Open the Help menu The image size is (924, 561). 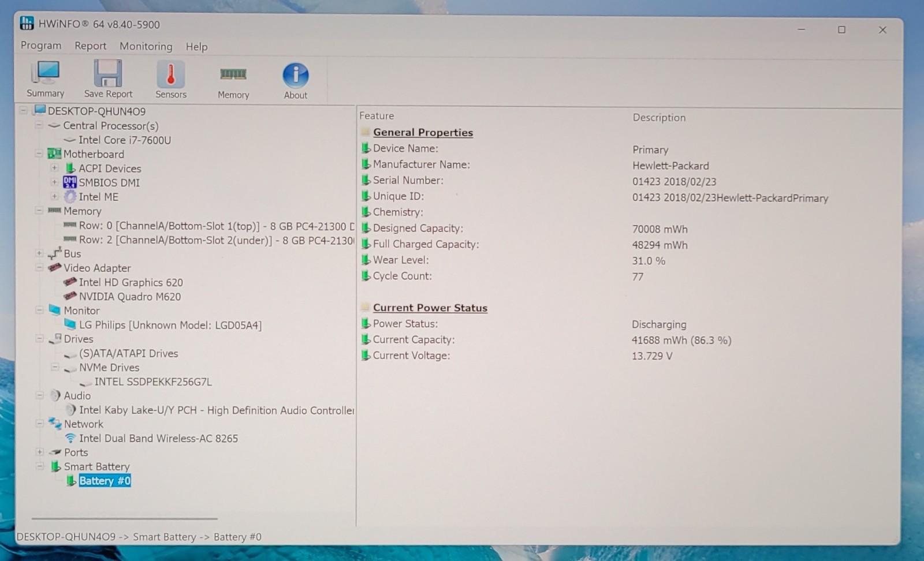[196, 47]
